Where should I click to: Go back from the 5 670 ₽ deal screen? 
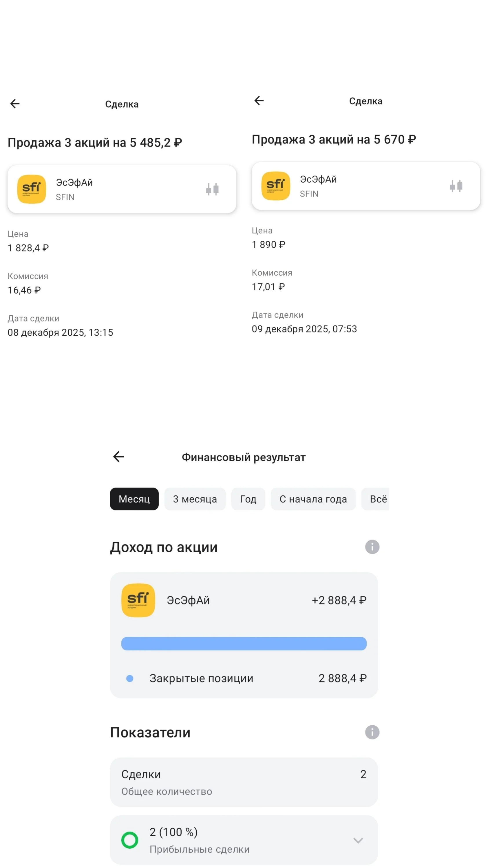pos(259,100)
